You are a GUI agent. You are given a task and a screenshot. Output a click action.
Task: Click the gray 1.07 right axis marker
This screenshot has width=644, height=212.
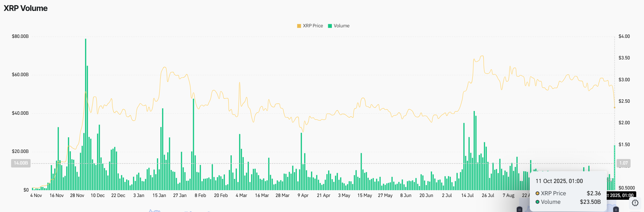[x=623, y=163]
